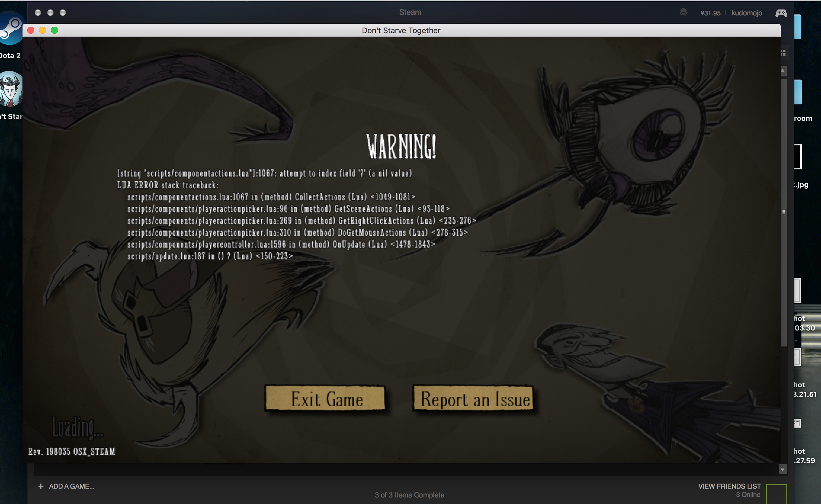The width and height of the screenshot is (821, 504).
Task: Toggle the Steam library grid view icon
Action: (x=783, y=53)
